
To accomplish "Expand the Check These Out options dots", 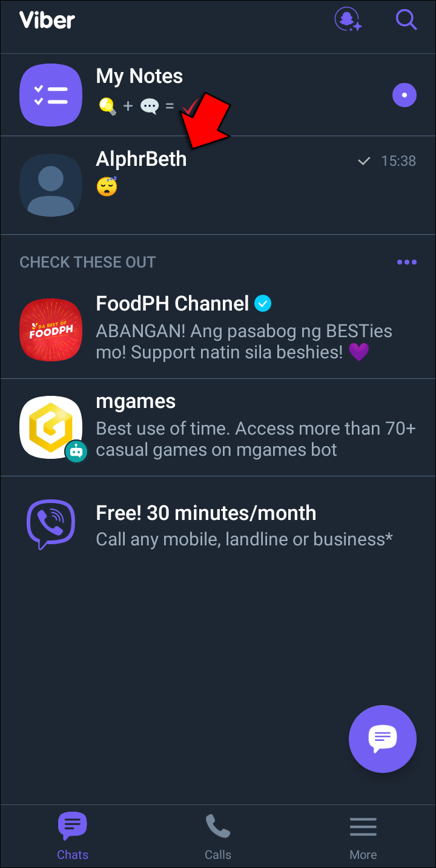I will pos(406,262).
